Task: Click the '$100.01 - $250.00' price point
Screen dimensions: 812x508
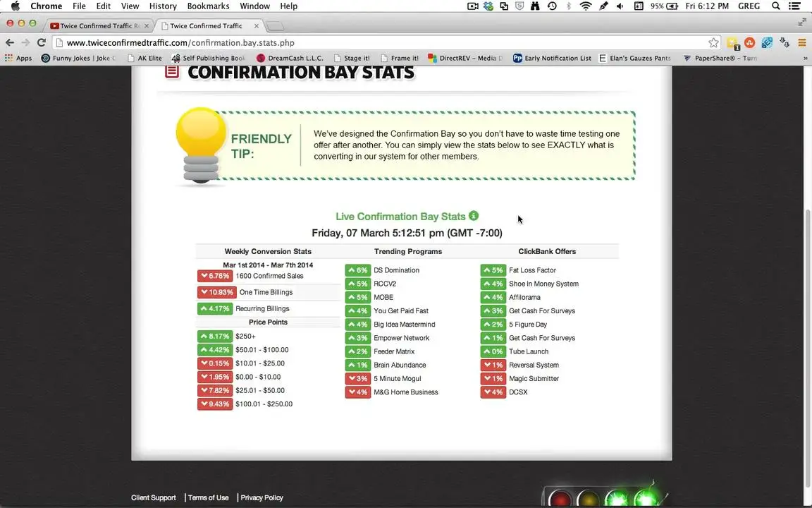Action: click(264, 404)
